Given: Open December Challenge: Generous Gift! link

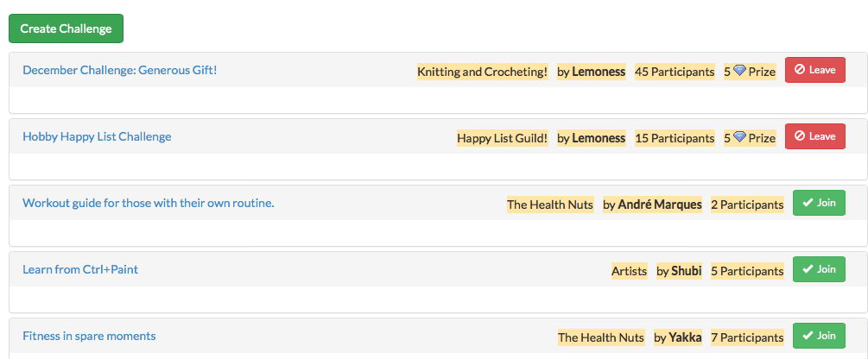Looking at the screenshot, I should [x=120, y=70].
